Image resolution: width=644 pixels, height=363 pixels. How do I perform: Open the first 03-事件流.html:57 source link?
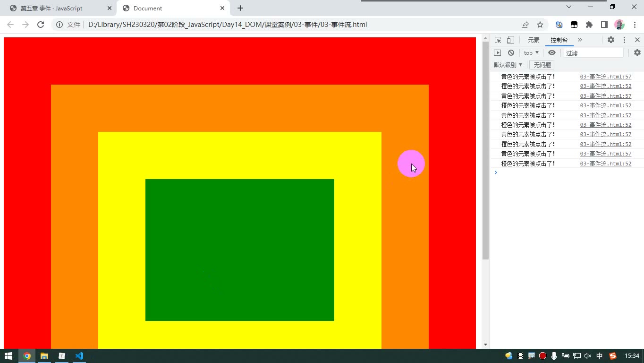606,77
